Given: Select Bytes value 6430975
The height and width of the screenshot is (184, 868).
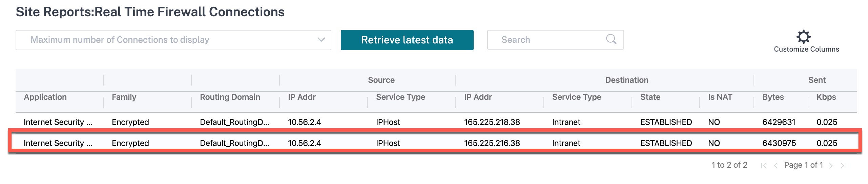Looking at the screenshot, I should (x=779, y=143).
